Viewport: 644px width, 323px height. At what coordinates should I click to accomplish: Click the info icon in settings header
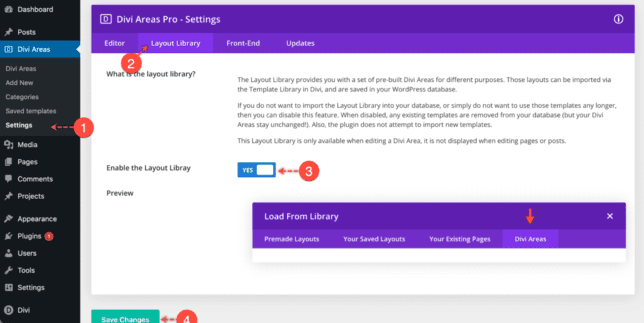(x=618, y=19)
